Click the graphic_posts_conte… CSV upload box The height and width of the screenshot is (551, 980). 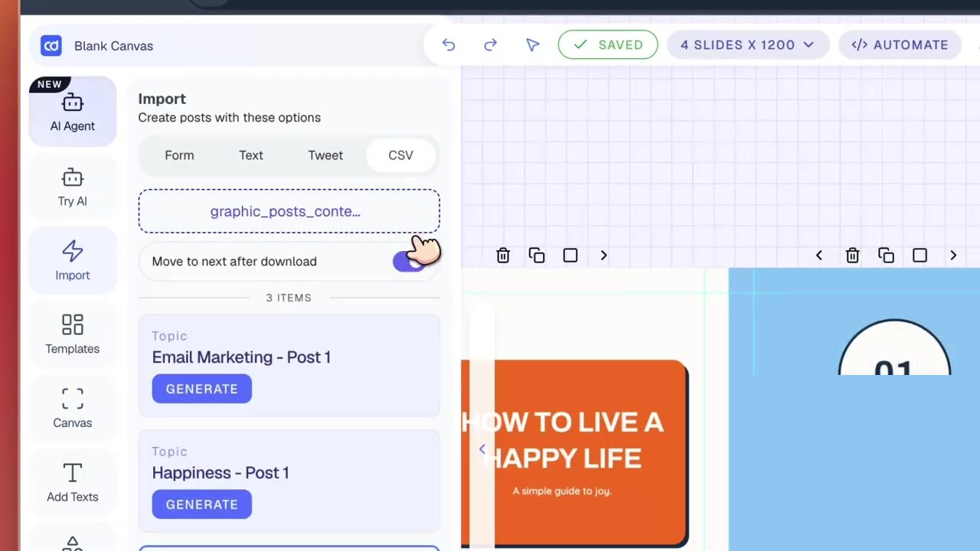coord(289,211)
